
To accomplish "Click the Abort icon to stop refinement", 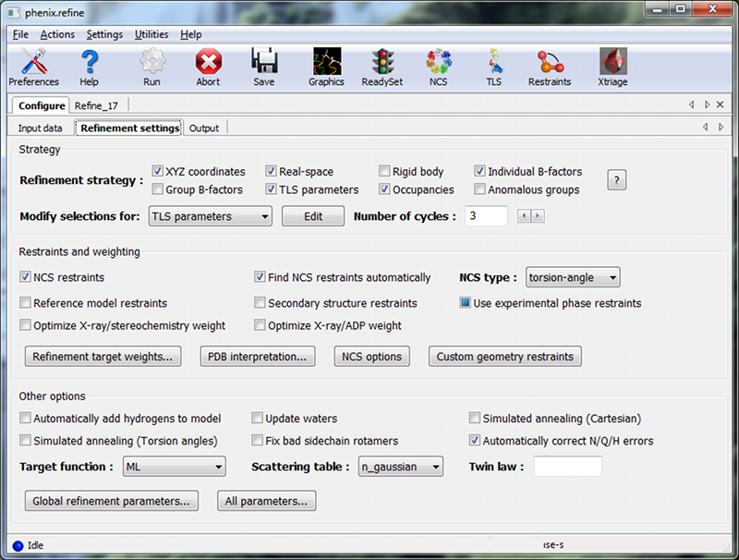I will click(x=207, y=65).
